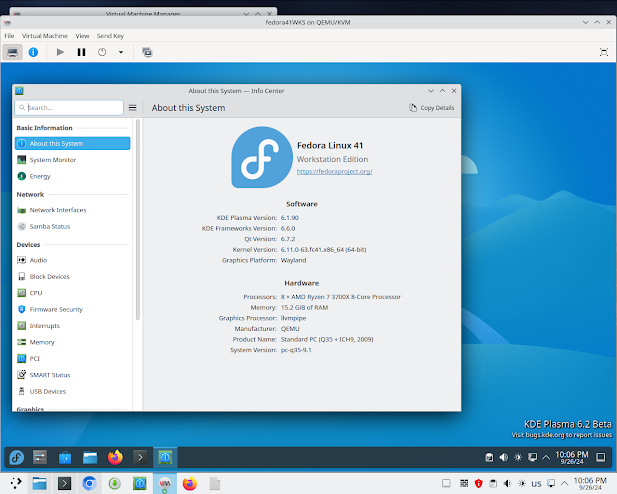Open PCI information page

click(x=72, y=359)
